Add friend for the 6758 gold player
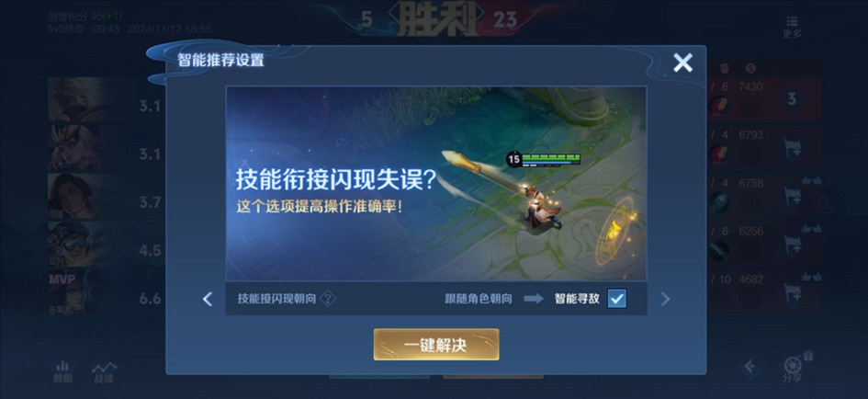 click(792, 197)
